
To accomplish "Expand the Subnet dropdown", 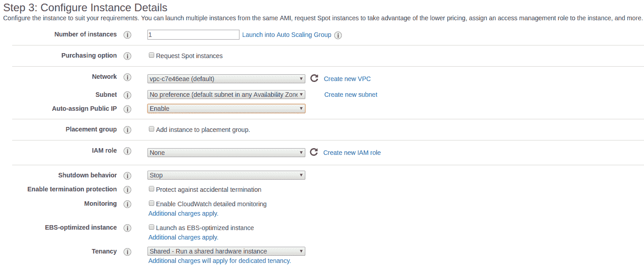I will pyautogui.click(x=226, y=95).
